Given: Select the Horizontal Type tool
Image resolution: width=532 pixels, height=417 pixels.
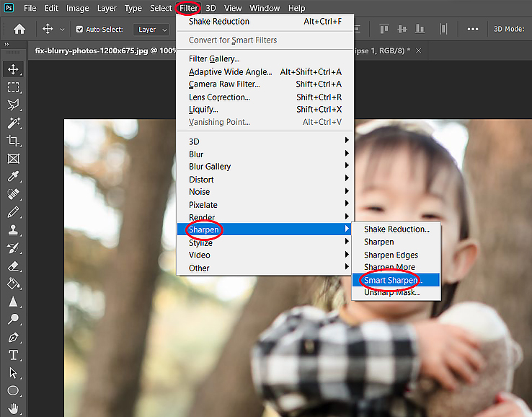Looking at the screenshot, I should [x=13, y=355].
